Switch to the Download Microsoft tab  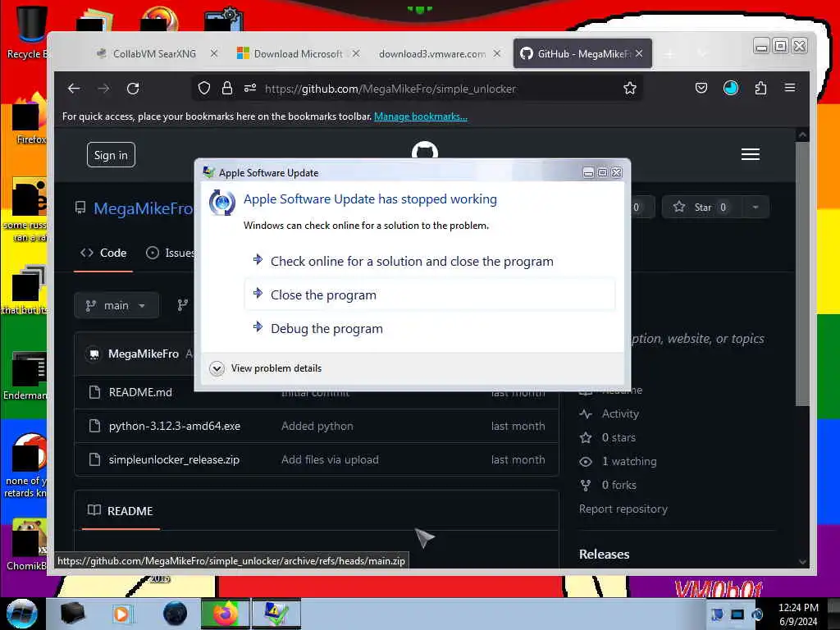[x=298, y=53]
